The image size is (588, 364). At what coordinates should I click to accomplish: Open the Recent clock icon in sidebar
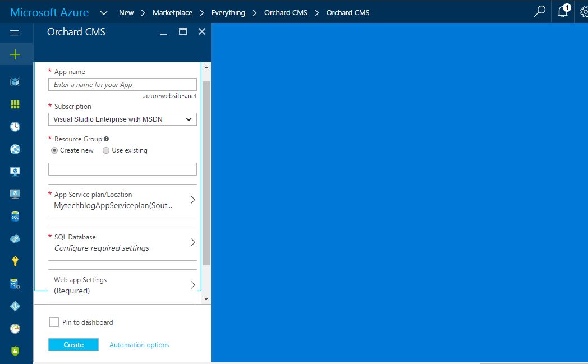click(15, 127)
